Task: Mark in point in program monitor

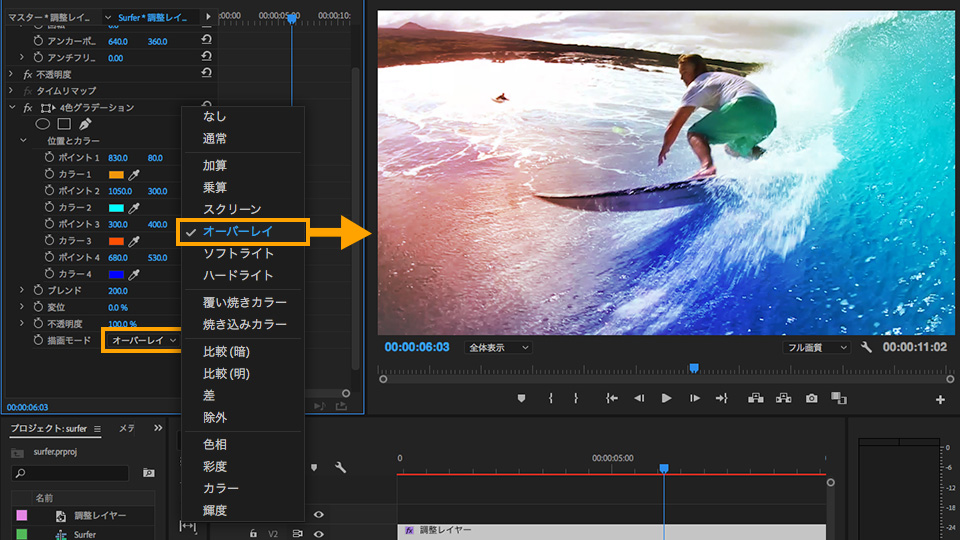Action: 550,399
